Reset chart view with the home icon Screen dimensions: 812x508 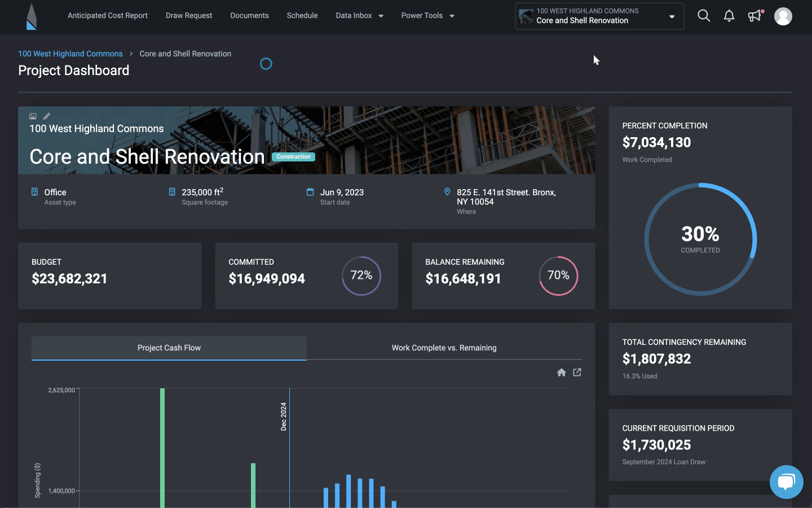click(x=562, y=373)
